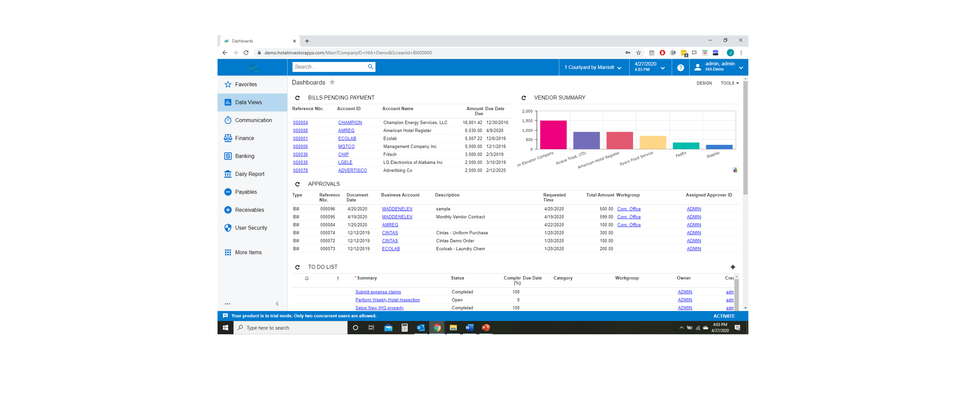980x414 pixels.
Task: Collapse the sidebar navigation panel
Action: pos(277,304)
